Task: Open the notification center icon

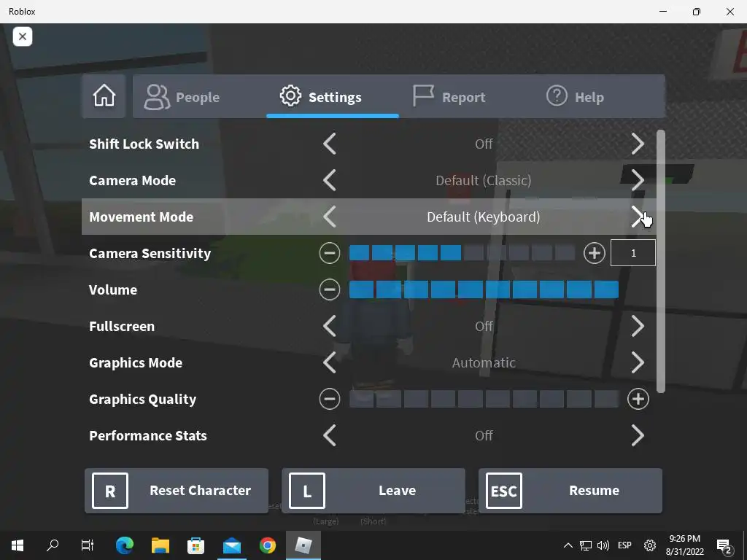Action: (724, 546)
